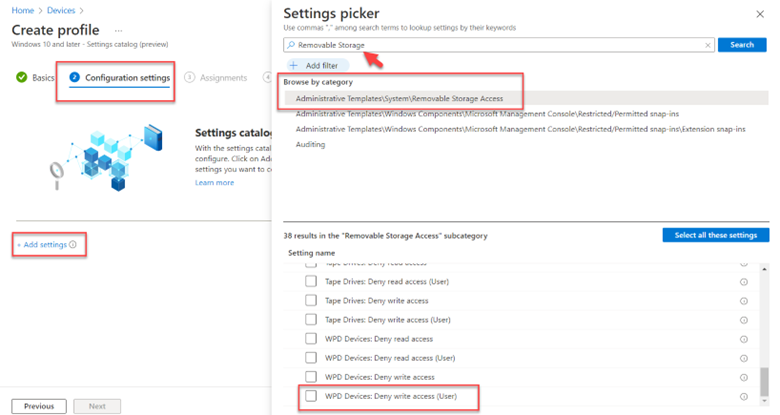The height and width of the screenshot is (415, 780).
Task: Select Restricted/Permitted snap-ins category
Action: (487, 114)
